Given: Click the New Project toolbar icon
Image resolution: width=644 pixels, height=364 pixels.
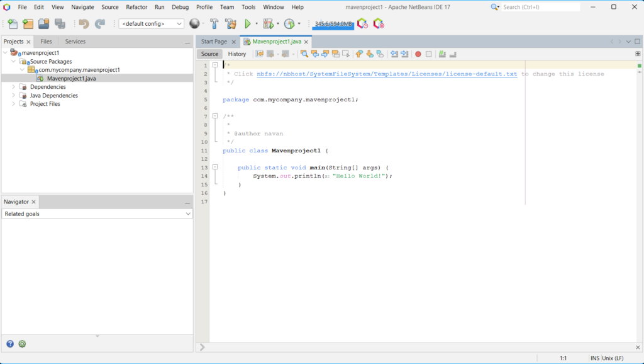Looking at the screenshot, I should coord(28,24).
